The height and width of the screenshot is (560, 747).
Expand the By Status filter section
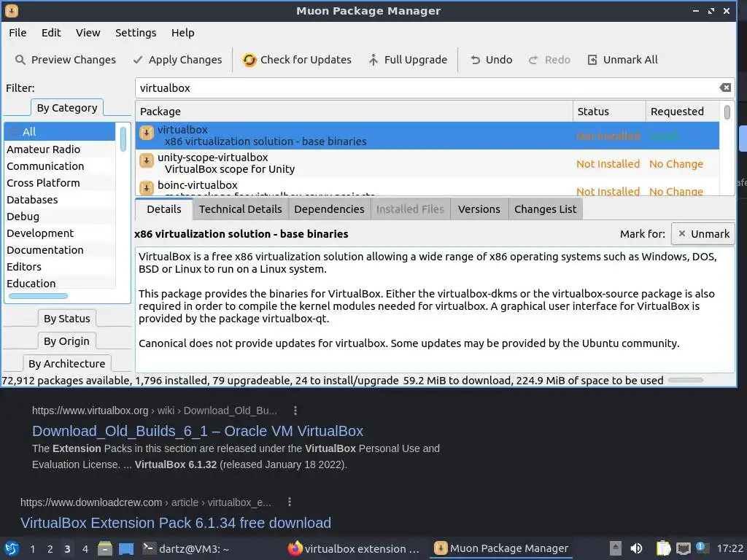[66, 319]
